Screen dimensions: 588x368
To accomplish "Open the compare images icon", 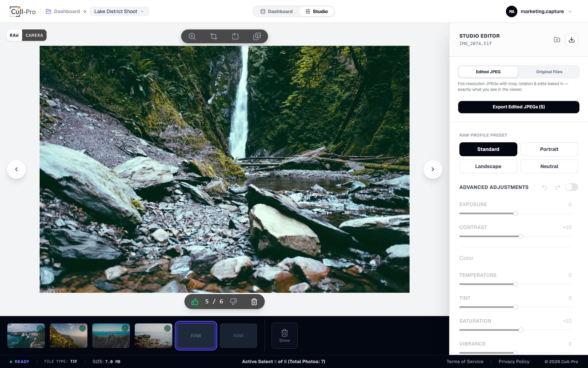I will pos(257,37).
